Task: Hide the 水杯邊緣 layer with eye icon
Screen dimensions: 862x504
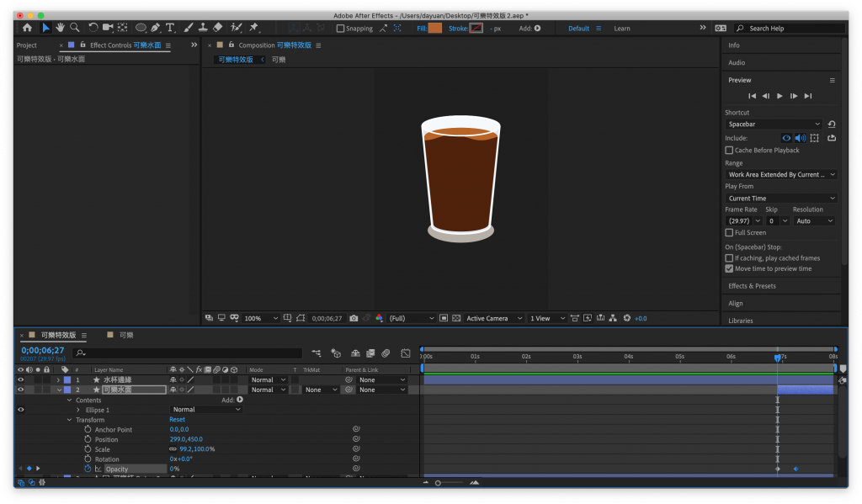Action: (21, 379)
